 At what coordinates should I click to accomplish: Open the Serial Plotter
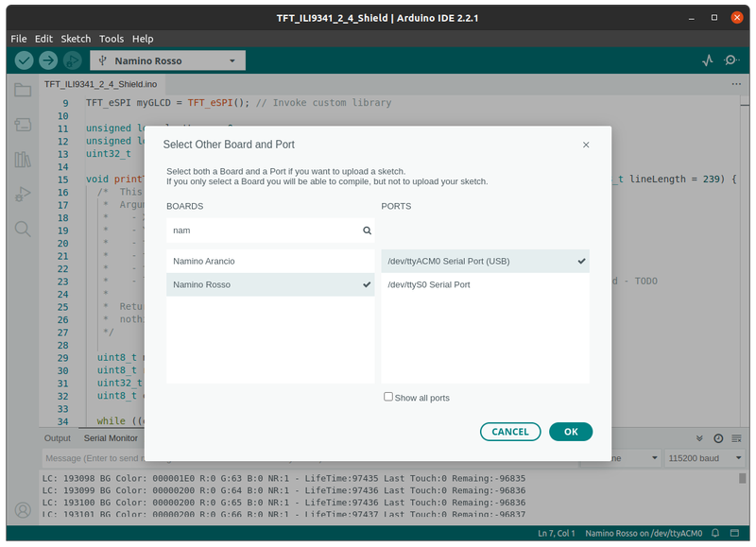[x=707, y=60]
